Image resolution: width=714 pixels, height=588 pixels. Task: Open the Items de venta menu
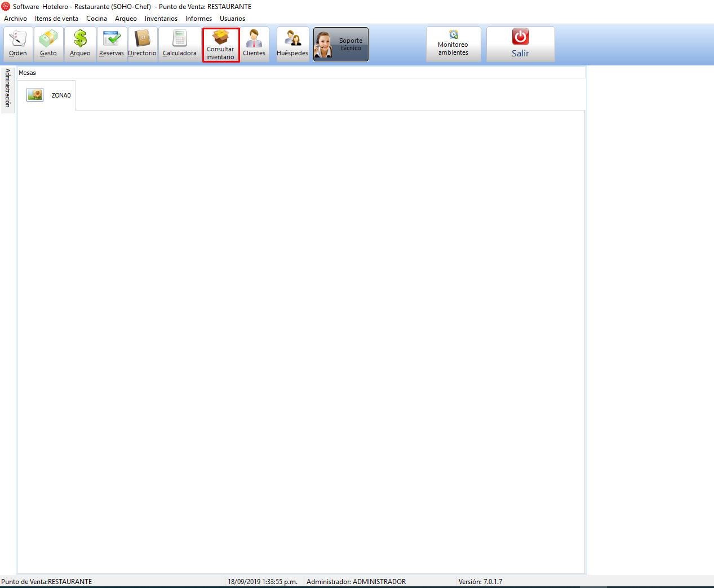[56, 19]
